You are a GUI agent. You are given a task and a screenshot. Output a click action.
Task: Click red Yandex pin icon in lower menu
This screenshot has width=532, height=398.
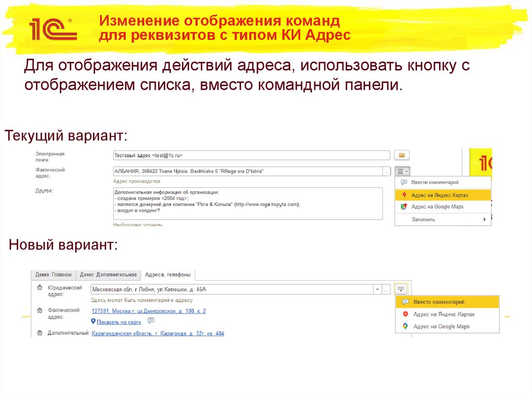405,314
